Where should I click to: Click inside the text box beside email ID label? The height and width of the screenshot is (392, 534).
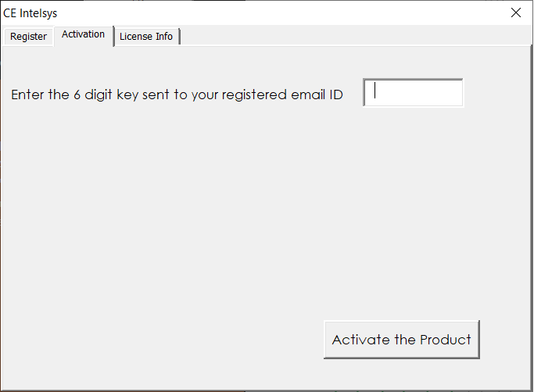pyautogui.click(x=414, y=93)
